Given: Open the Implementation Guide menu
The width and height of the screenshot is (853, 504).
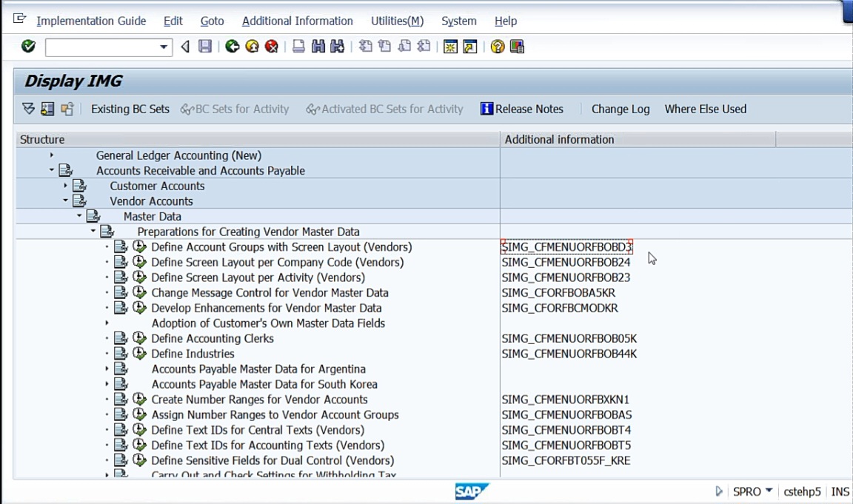Looking at the screenshot, I should (91, 21).
